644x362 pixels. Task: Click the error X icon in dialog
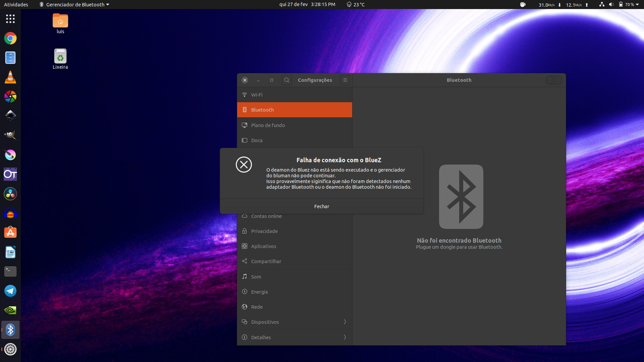244,165
